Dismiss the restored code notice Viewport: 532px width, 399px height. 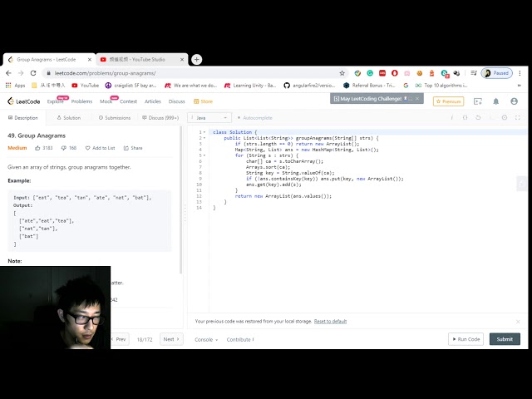click(x=518, y=322)
